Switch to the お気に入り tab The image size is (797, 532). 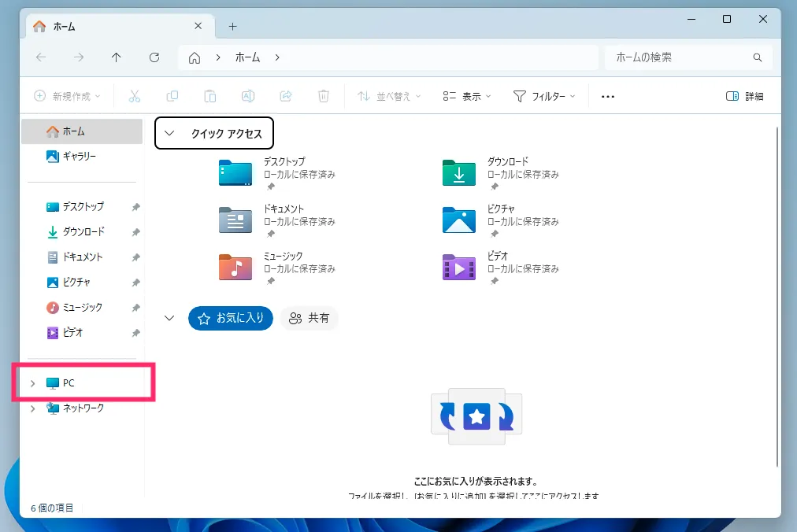tap(231, 318)
